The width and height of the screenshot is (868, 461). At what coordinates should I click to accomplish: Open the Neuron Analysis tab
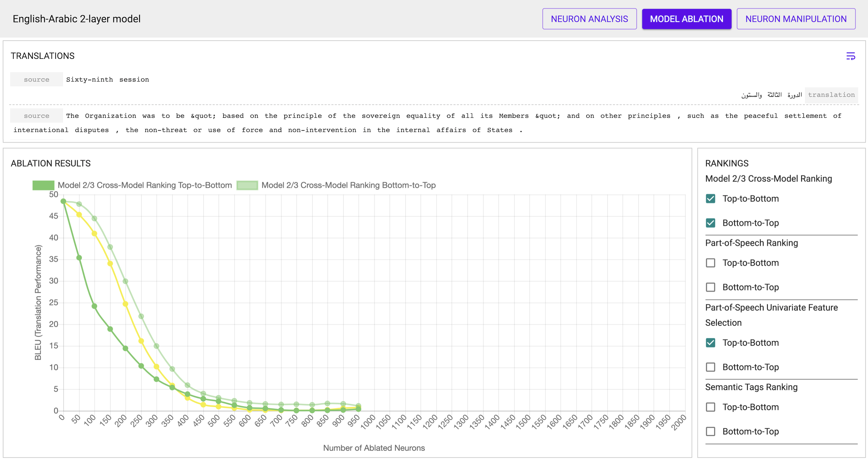[589, 19]
